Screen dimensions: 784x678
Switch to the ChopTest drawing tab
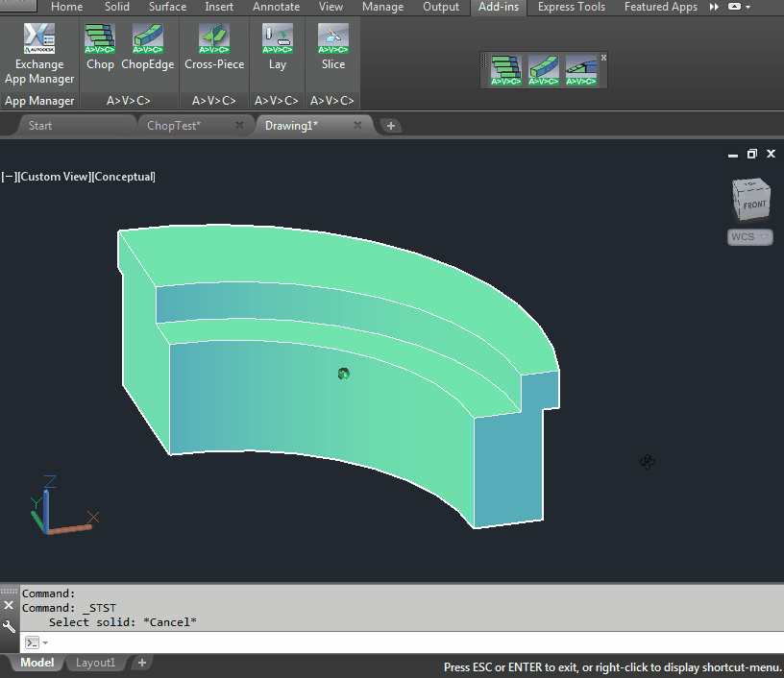[173, 126]
